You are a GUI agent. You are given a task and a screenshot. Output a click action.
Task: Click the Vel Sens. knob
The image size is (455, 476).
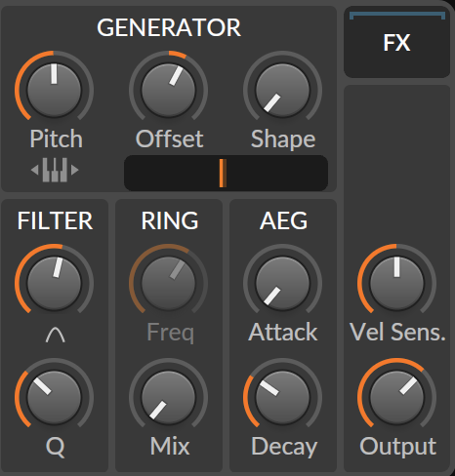(x=396, y=283)
